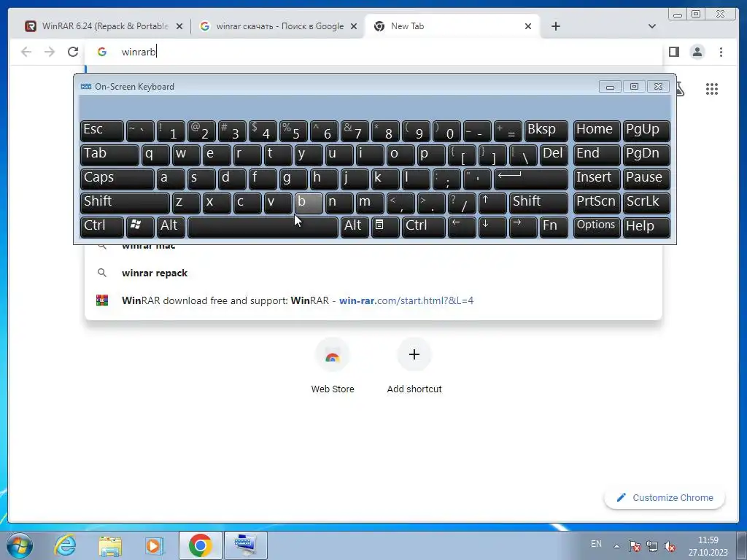This screenshot has width=747, height=560.
Task: Tap the Insert key on On-Screen Keyboard
Action: pos(597,179)
